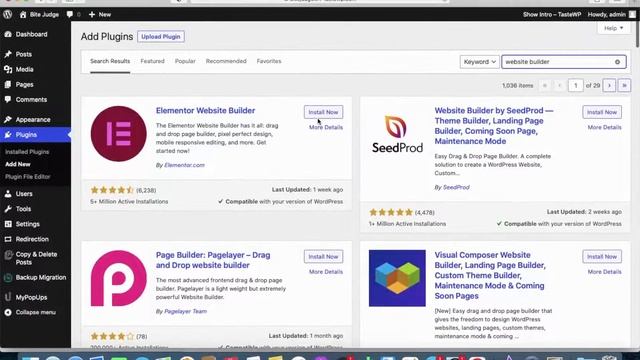
Task: Open Visual Composer plugin logo
Action: (x=397, y=278)
